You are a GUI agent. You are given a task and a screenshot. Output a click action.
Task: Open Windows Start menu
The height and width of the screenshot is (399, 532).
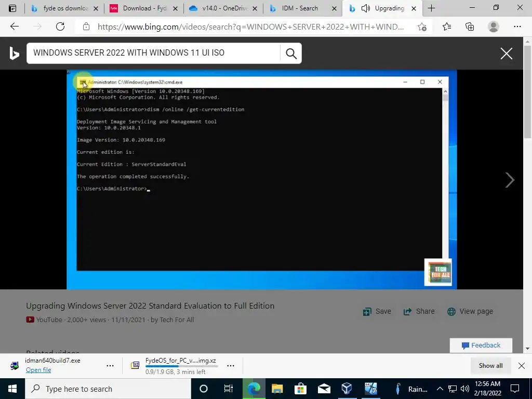pos(12,389)
